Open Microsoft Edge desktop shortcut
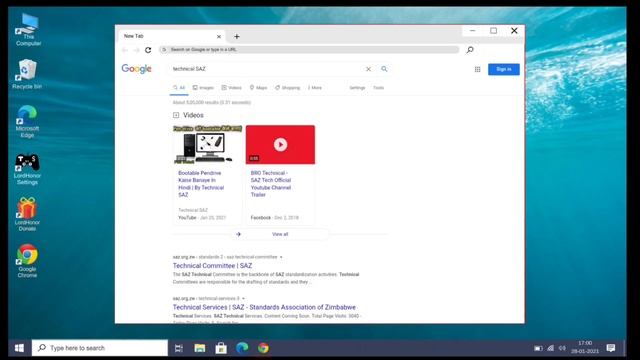The image size is (640, 360). pos(27,121)
